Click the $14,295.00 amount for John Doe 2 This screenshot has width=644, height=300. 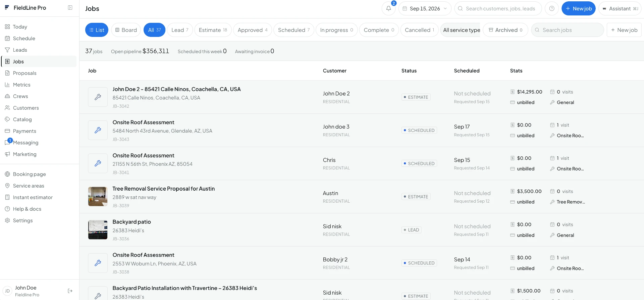530,92
